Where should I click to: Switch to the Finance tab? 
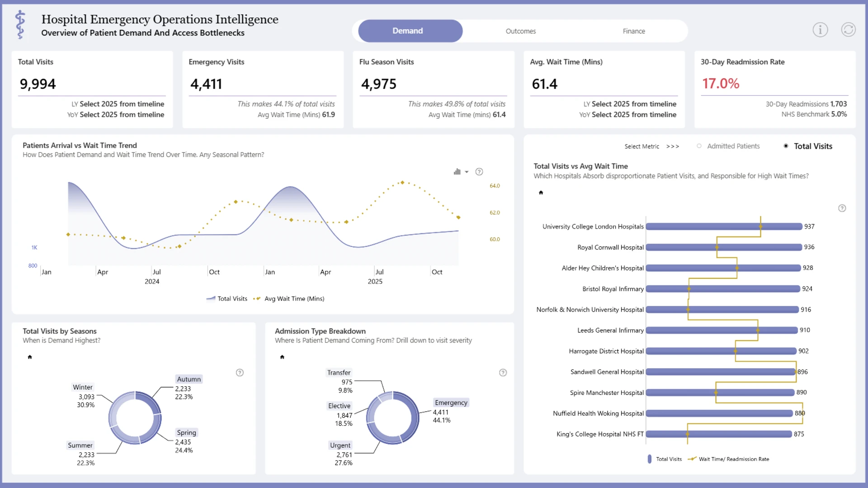coord(634,31)
